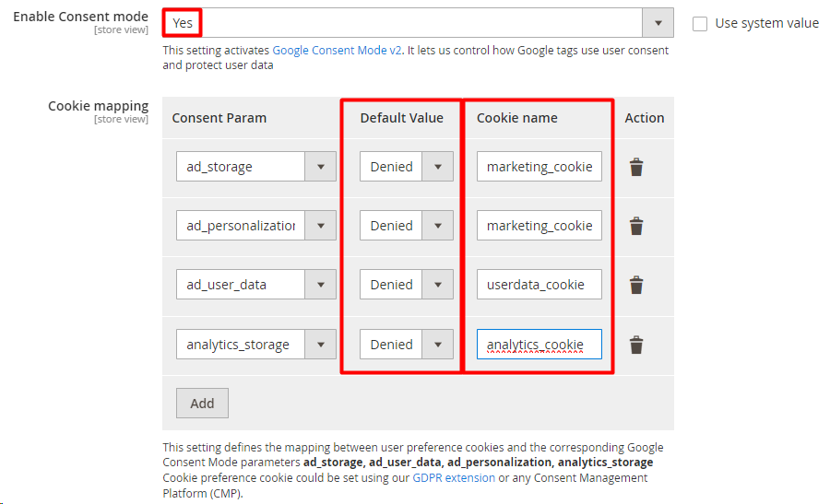This screenshot has height=504, width=830.
Task: Follow the GDPR extension link
Action: point(453,477)
